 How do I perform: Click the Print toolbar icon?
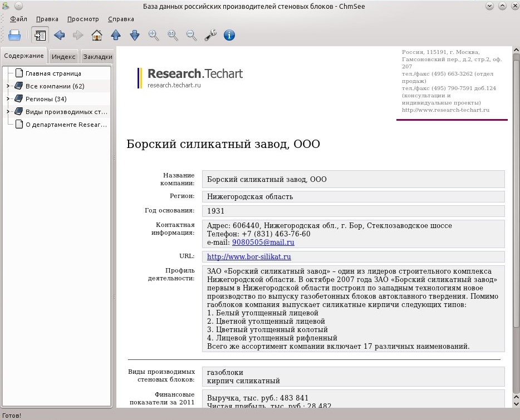[14, 35]
